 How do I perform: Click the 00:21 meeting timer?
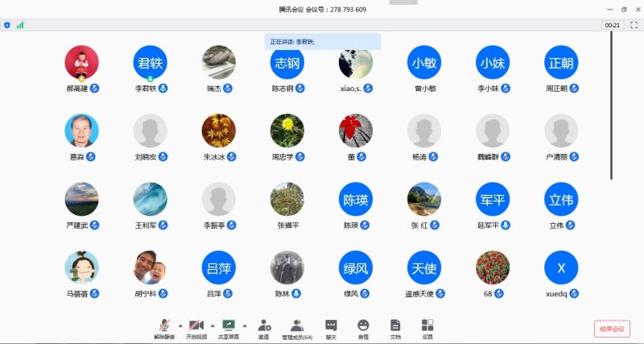612,25
